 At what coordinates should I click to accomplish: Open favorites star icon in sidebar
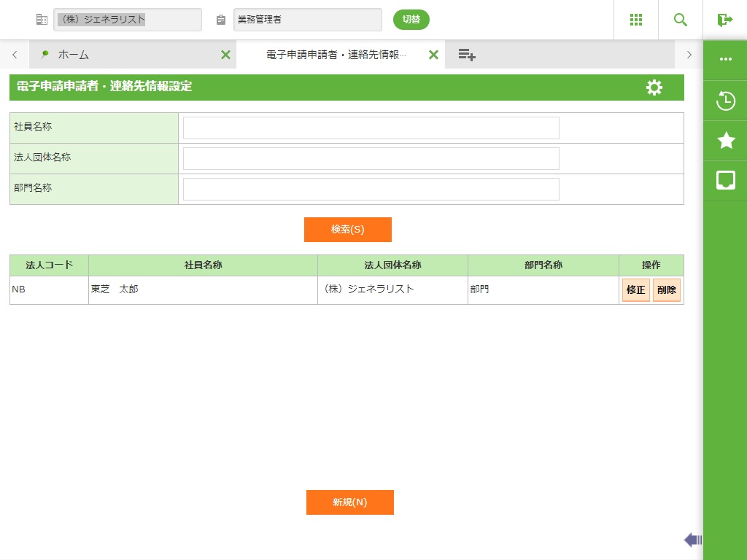(725, 141)
